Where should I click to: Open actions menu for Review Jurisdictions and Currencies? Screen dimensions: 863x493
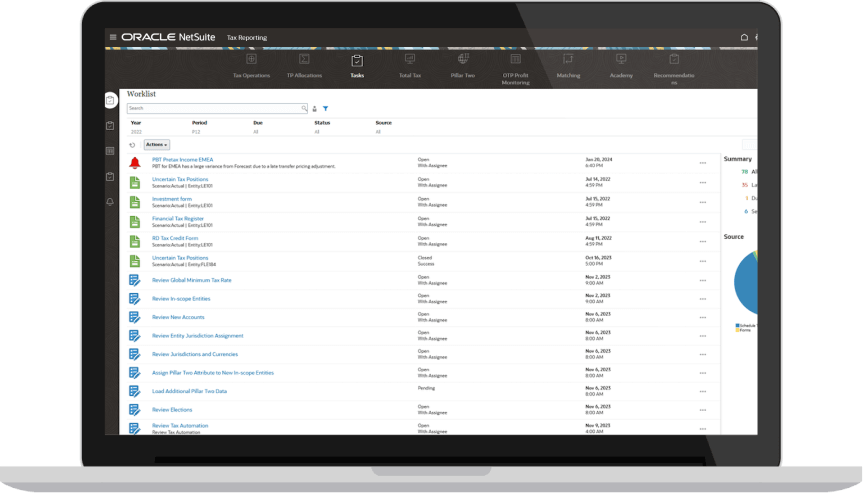[x=703, y=355]
